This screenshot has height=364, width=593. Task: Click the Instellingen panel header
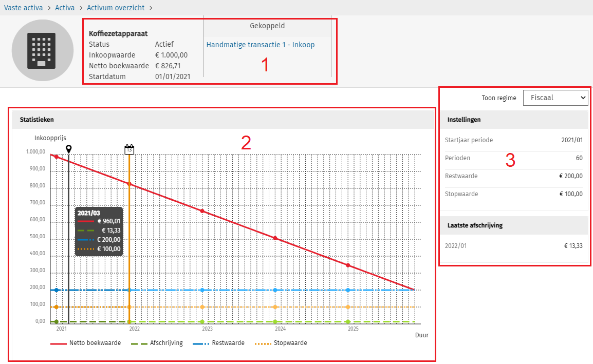pos(513,120)
